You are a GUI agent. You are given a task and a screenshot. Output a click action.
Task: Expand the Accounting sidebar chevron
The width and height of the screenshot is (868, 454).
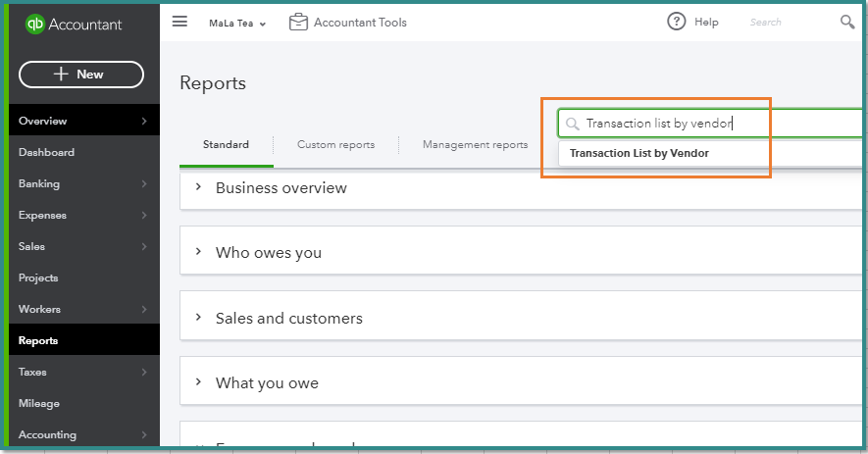click(144, 434)
